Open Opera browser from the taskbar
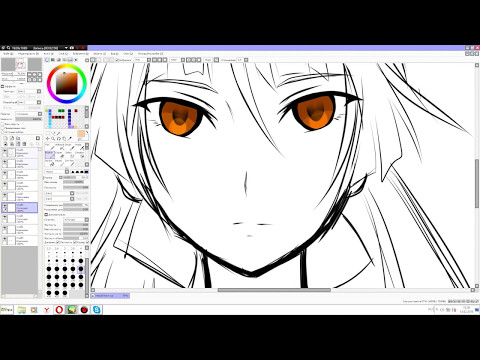480x360 pixels. (59, 310)
